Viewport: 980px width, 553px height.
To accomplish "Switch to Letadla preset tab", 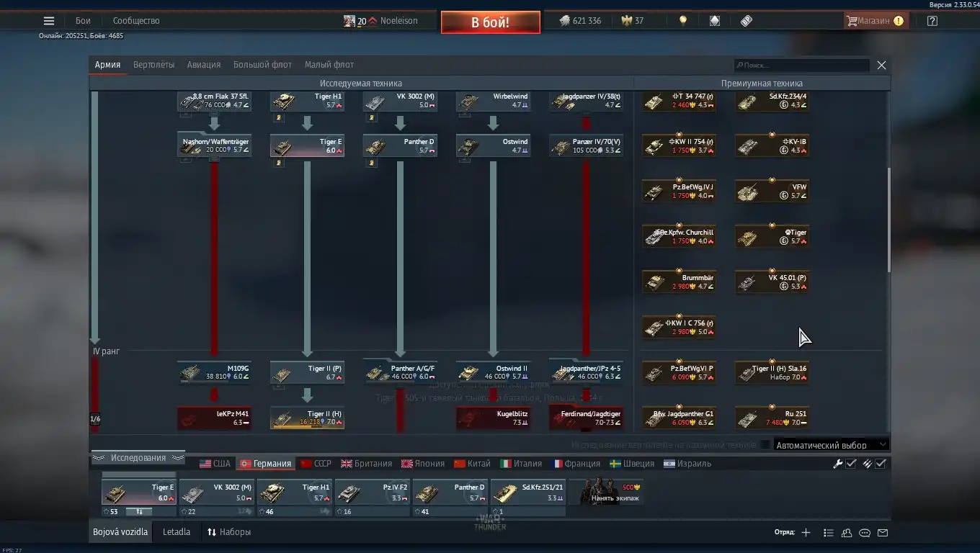I will [177, 532].
